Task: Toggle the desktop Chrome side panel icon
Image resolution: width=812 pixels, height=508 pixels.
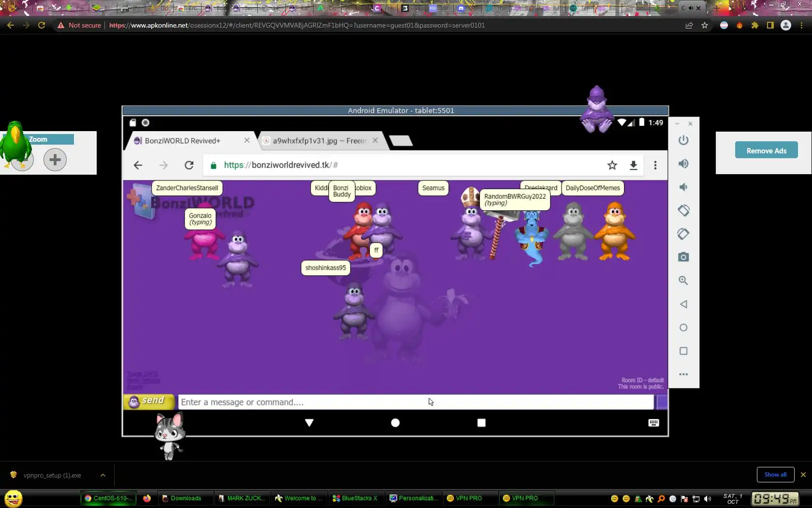Action: point(770,25)
